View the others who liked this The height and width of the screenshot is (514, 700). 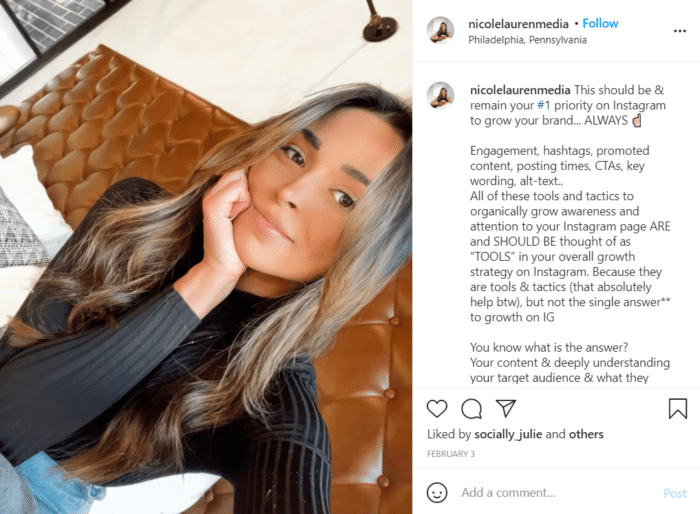586,434
